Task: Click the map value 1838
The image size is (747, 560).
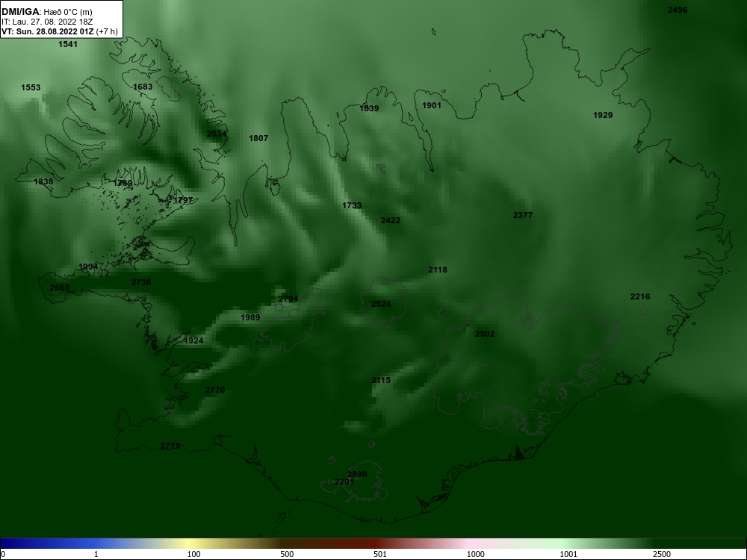Action: click(x=43, y=181)
